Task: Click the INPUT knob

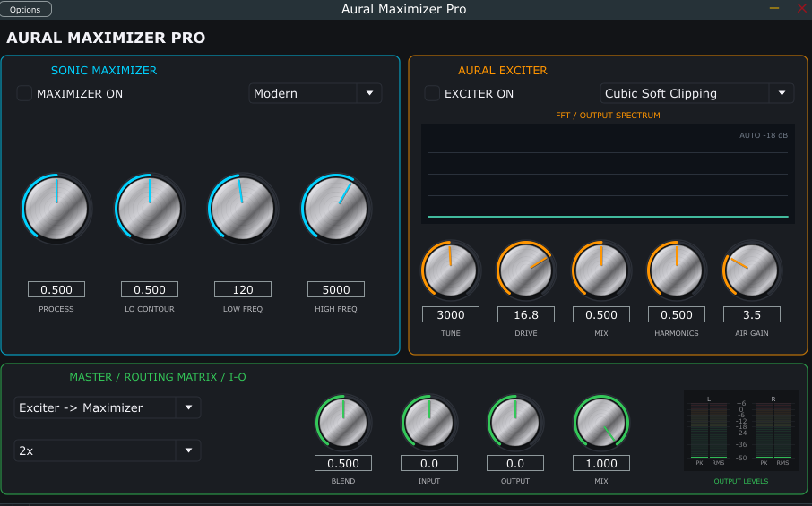Action: 429,423
